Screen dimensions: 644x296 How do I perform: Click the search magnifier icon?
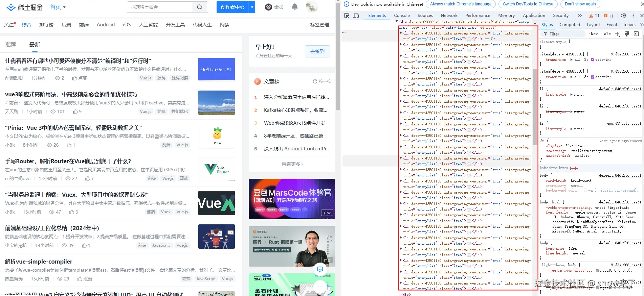pos(200,7)
